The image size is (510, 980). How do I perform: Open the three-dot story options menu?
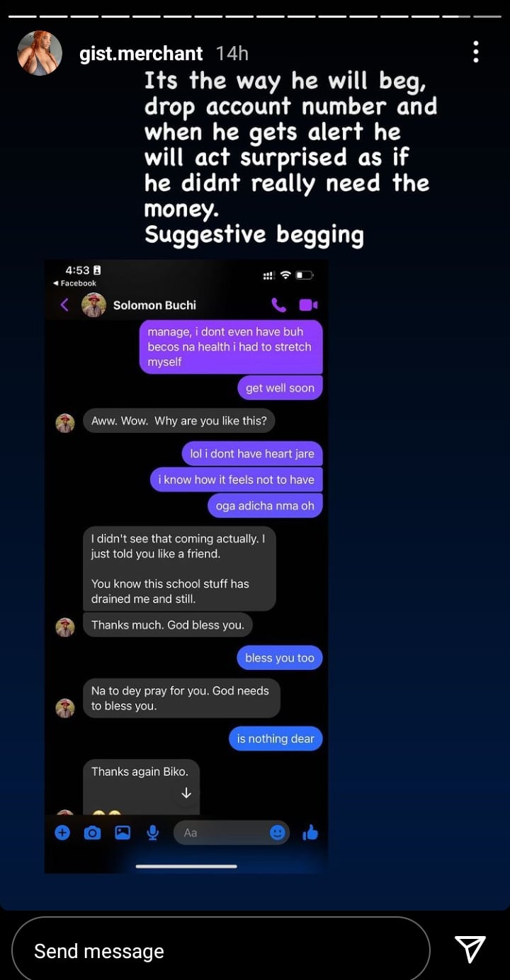(x=475, y=52)
